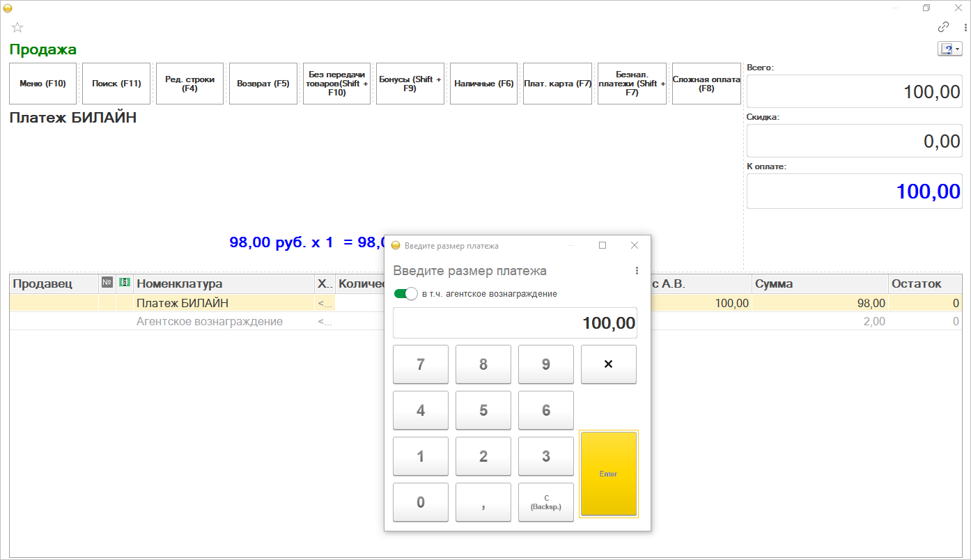Viewport: 971px width, 560px height.
Task: Click keypad digit 1
Action: click(x=421, y=456)
